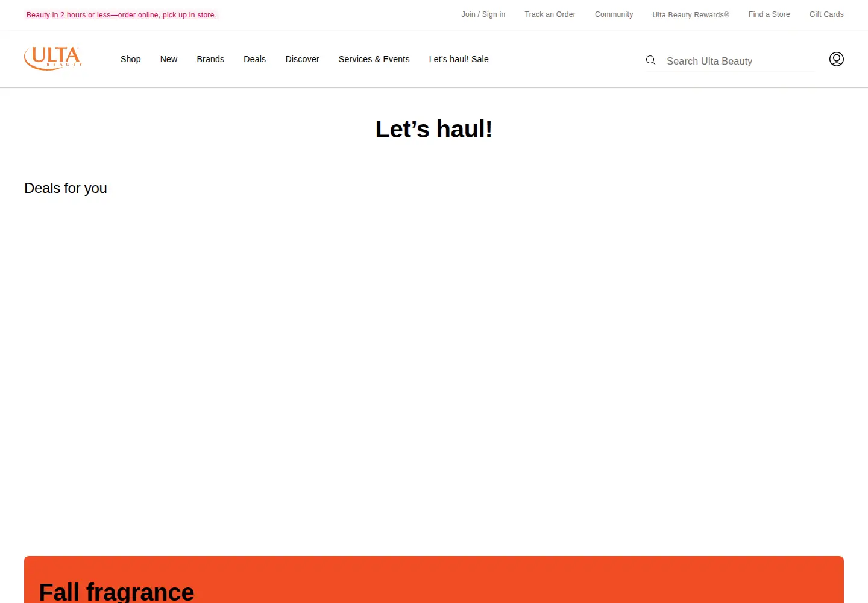Open the Discover menu
The image size is (868, 603).
[x=302, y=59]
